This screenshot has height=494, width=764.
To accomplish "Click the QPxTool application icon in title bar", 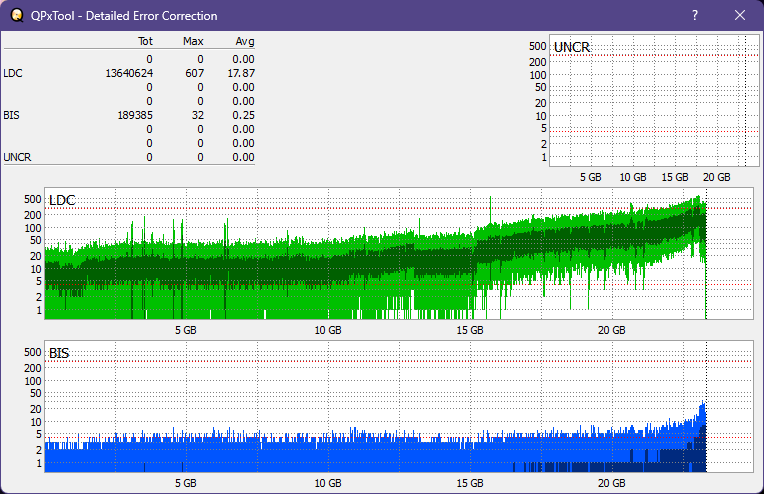I will pyautogui.click(x=17, y=16).
